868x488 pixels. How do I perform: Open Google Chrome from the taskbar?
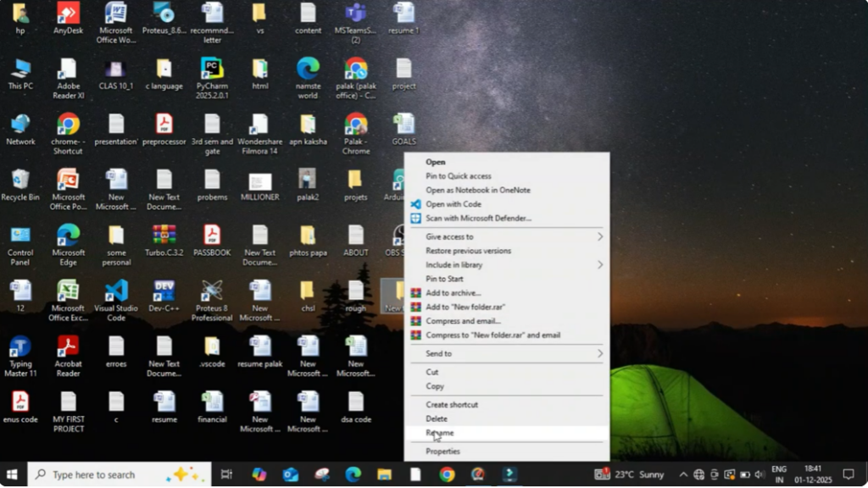coord(447,474)
